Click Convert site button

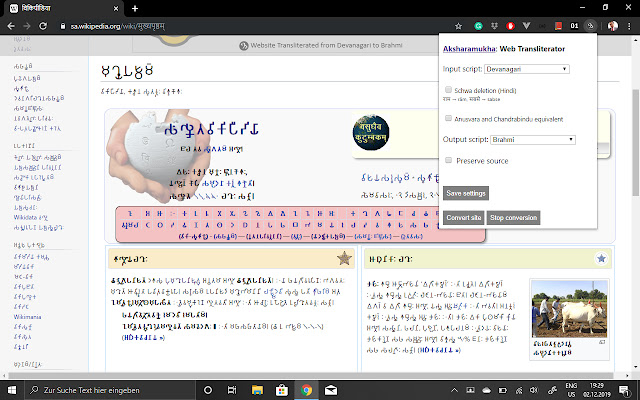pos(464,218)
